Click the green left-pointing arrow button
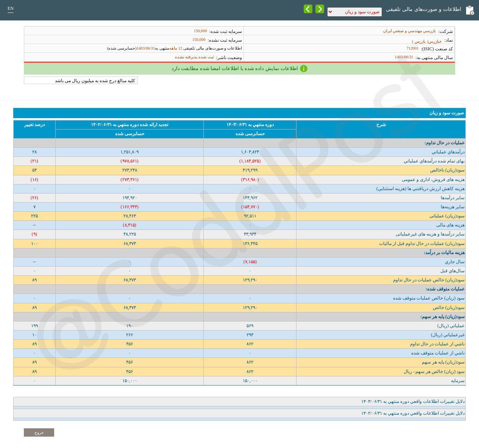Screen dimensions: 479x448 tap(308, 9)
